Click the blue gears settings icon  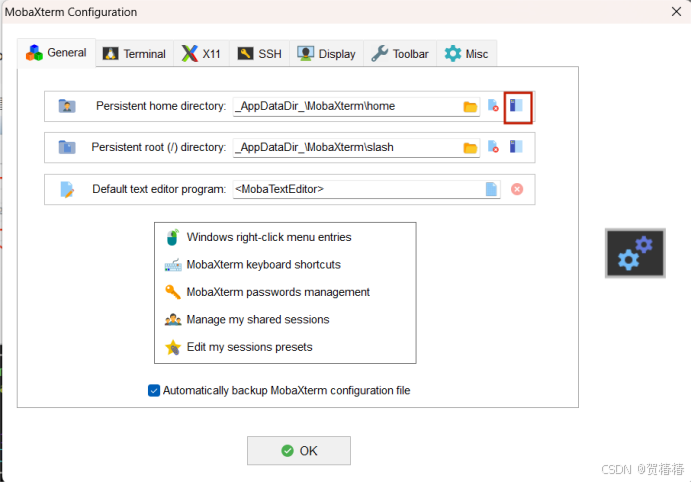point(635,253)
